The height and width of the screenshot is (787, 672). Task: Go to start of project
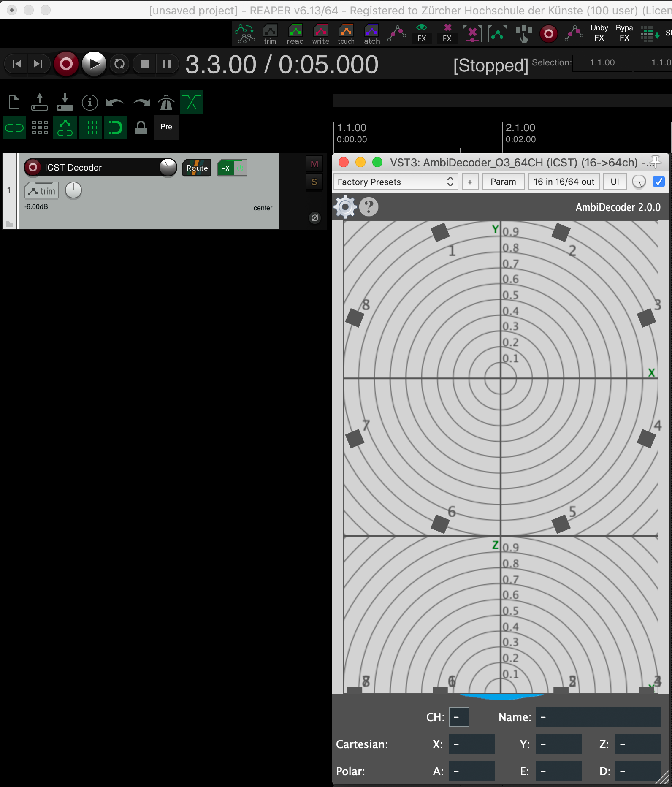coord(16,64)
